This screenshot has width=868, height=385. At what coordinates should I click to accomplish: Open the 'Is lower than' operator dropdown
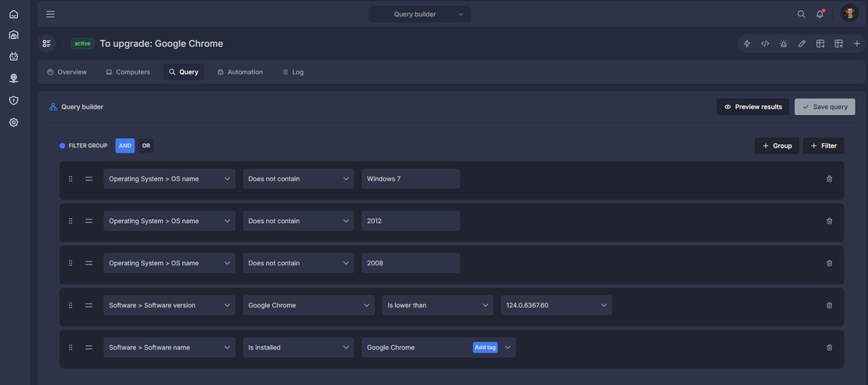coord(437,305)
